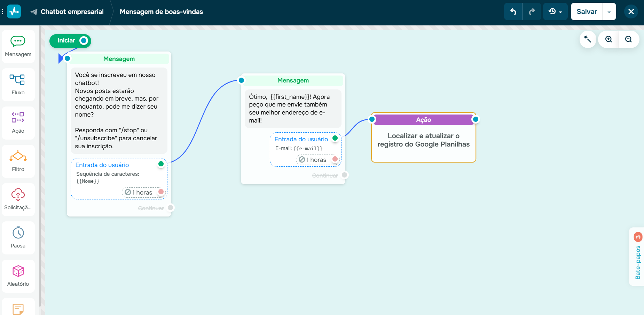Open the version history dropdown

pyautogui.click(x=555, y=12)
